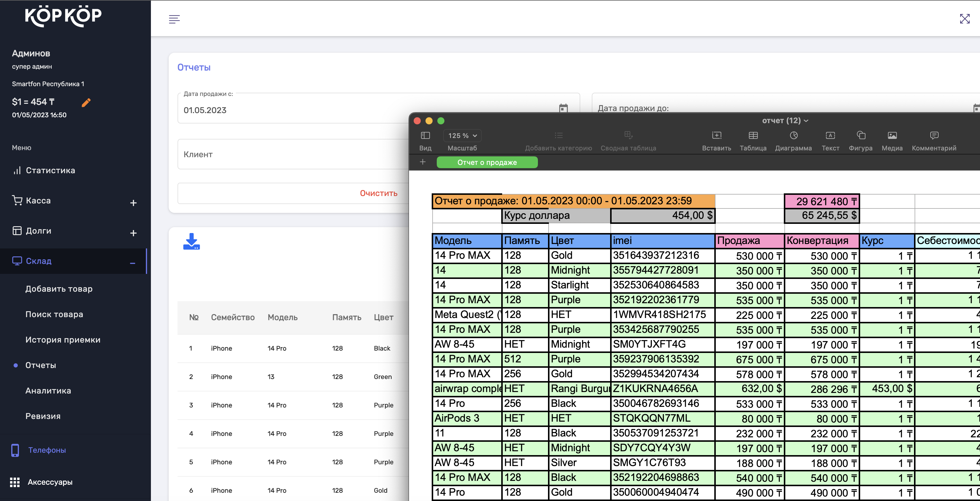The height and width of the screenshot is (501, 980).
Task: Open Аналитика in the sidebar menu
Action: [48, 391]
